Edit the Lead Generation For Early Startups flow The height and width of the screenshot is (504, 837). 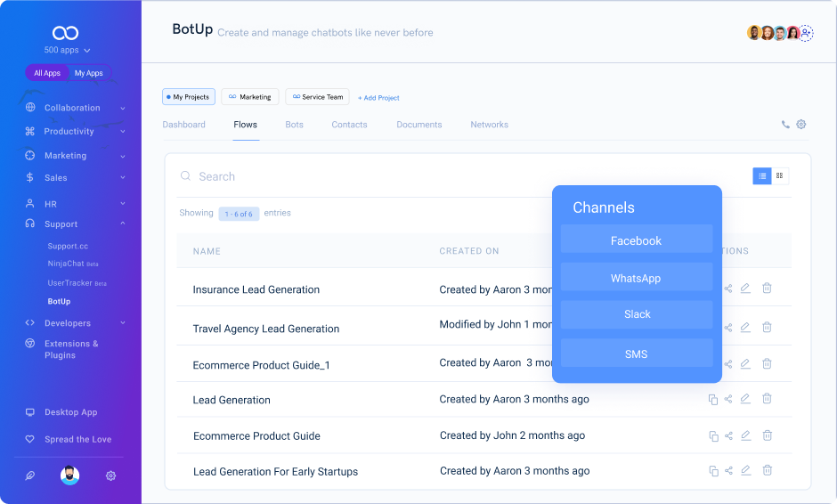[x=745, y=470]
